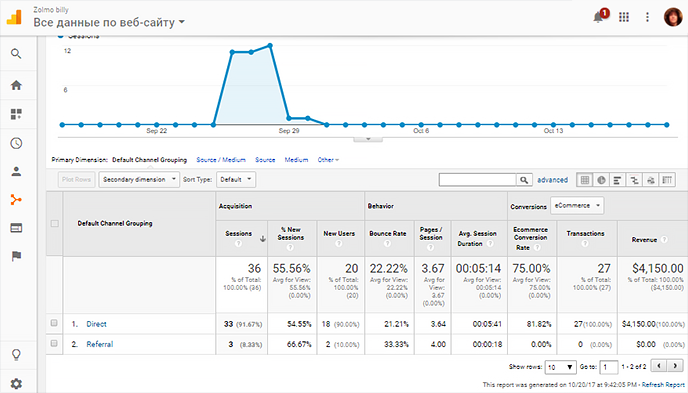Click Revenue column help question mark
688x393 pixels.
tap(664, 239)
